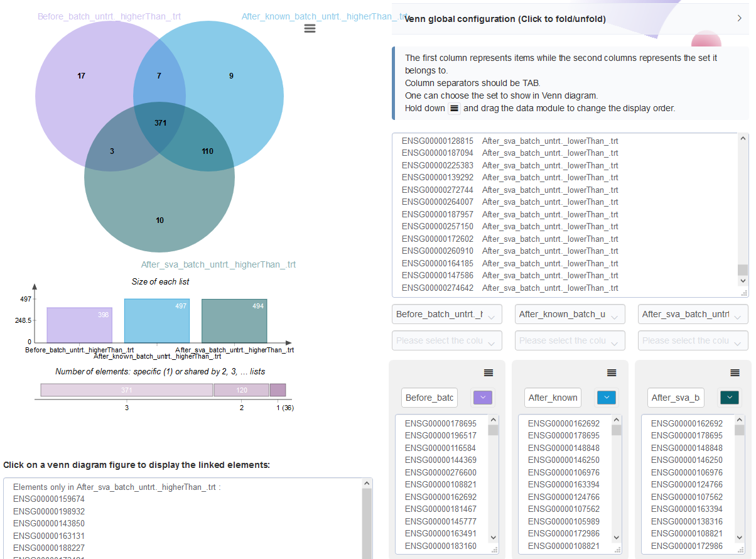The width and height of the screenshot is (756, 559).
Task: Open the dark teal color picker for After_sva set
Action: point(729,398)
